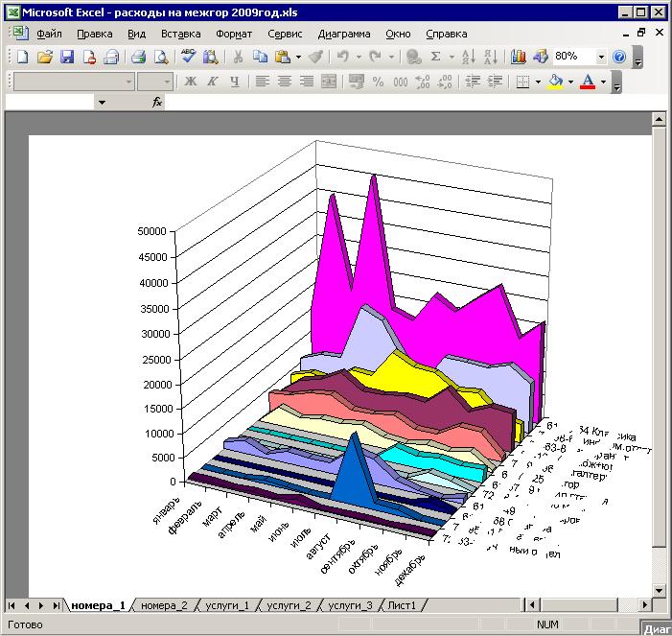Open the Формат menu
This screenshot has width=672, height=636.
pos(234,34)
